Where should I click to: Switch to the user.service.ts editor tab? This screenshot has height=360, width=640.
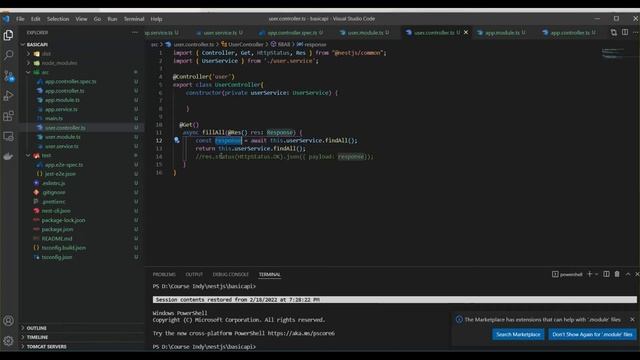(x=220, y=32)
